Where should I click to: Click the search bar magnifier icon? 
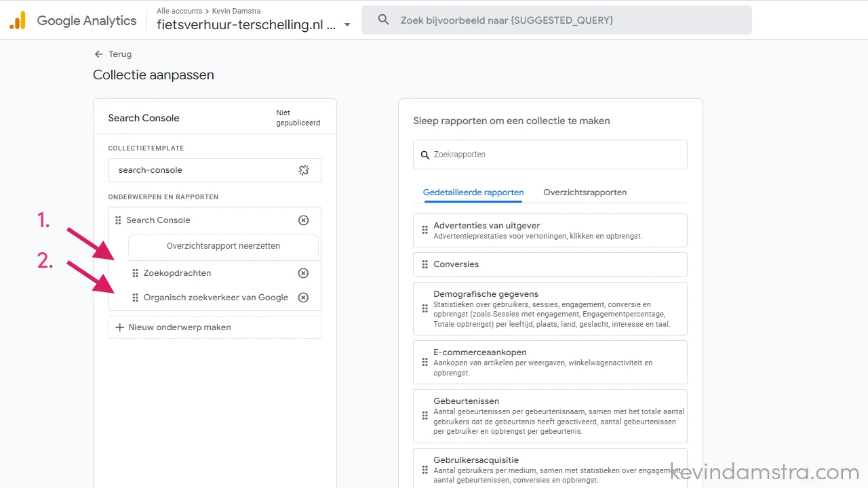point(384,20)
